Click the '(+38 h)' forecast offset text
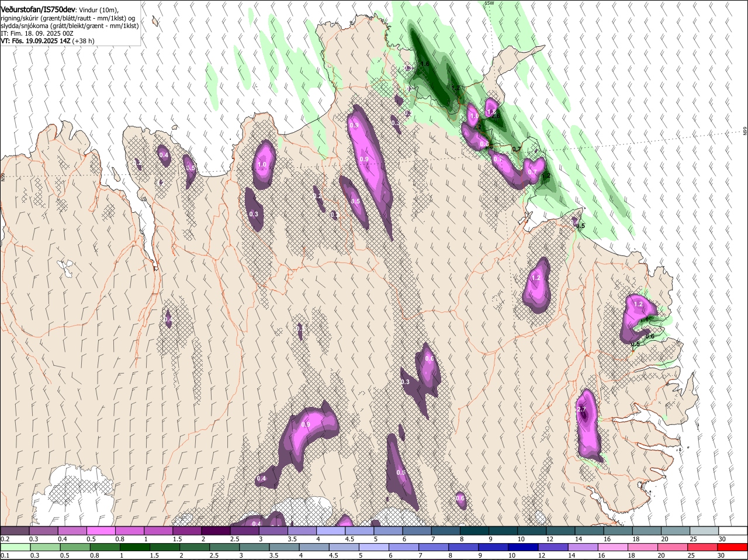This screenshot has height=560, width=748. 84,41
